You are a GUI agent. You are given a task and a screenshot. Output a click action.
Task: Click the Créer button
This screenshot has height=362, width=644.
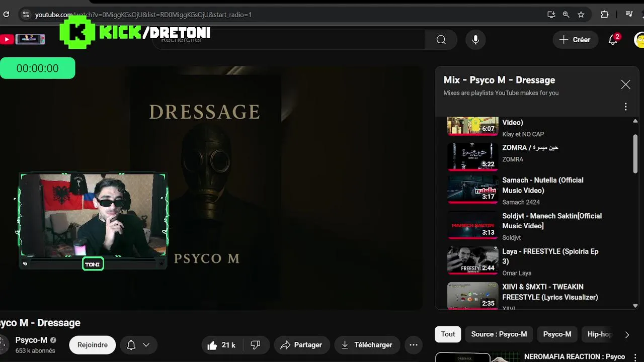click(575, 40)
